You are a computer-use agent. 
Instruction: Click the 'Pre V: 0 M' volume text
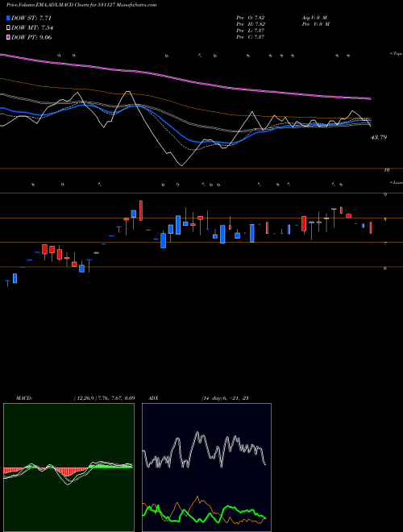click(315, 24)
